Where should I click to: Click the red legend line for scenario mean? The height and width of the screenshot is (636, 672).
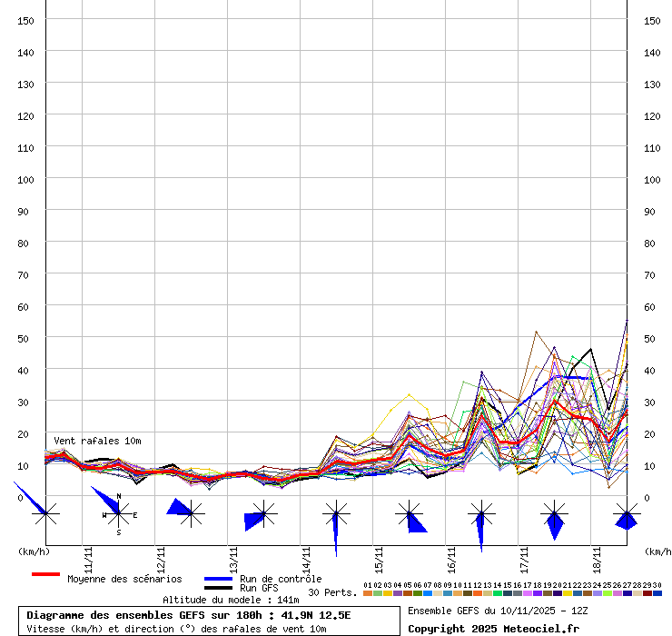(45, 574)
